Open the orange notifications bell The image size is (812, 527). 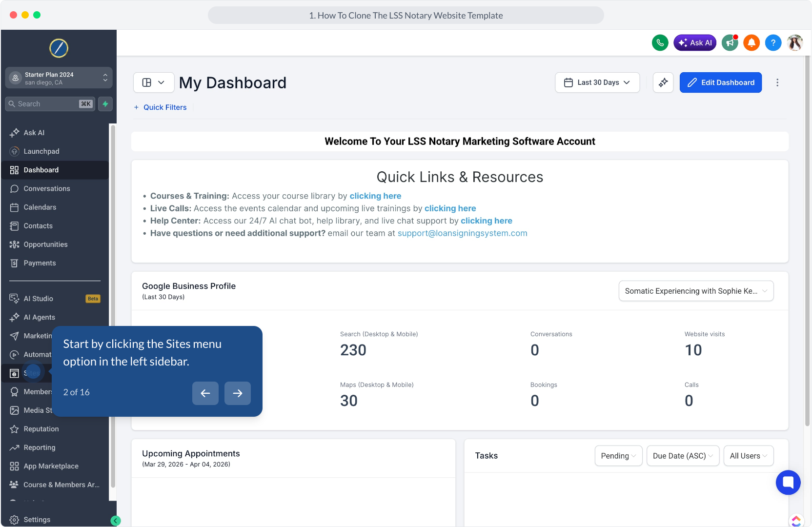pos(751,43)
